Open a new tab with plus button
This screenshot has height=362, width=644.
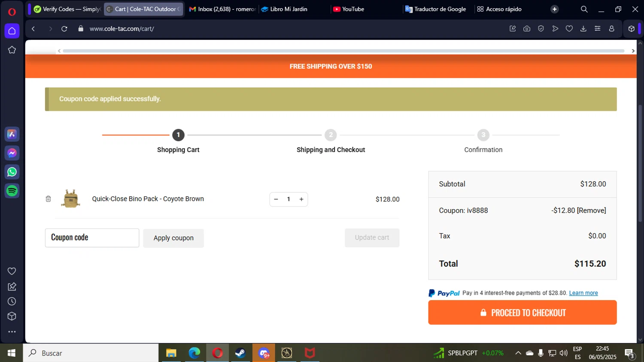555,9
